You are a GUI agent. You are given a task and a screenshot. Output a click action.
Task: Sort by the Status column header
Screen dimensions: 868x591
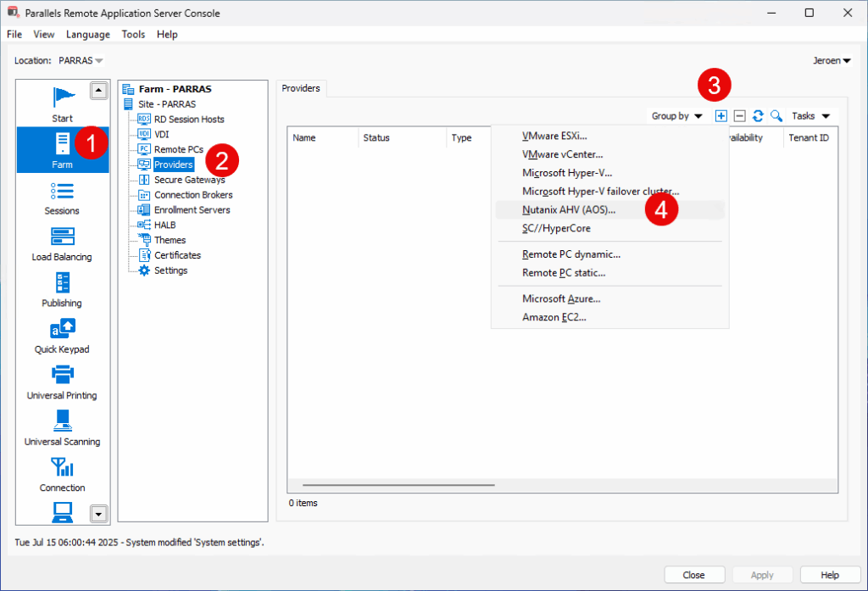tap(402, 137)
